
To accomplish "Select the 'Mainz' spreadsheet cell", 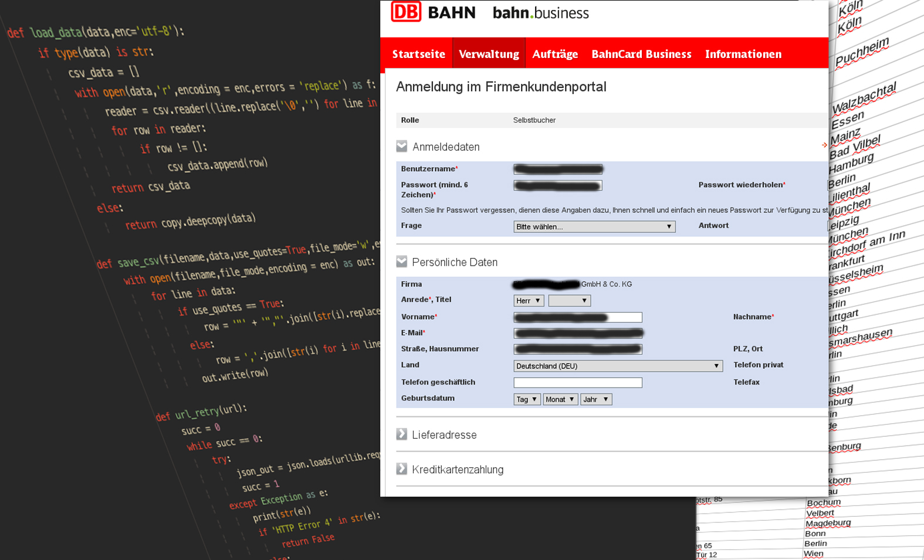I will [x=845, y=136].
